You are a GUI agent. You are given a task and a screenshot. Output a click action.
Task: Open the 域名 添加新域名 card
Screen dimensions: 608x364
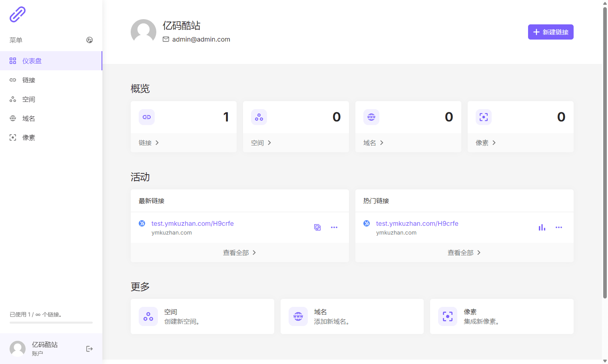tap(352, 316)
